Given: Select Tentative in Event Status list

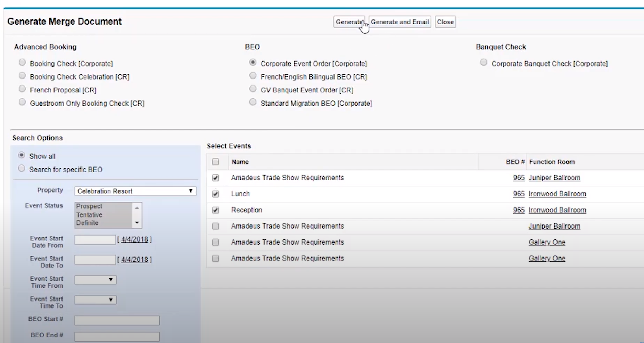Looking at the screenshot, I should (89, 215).
